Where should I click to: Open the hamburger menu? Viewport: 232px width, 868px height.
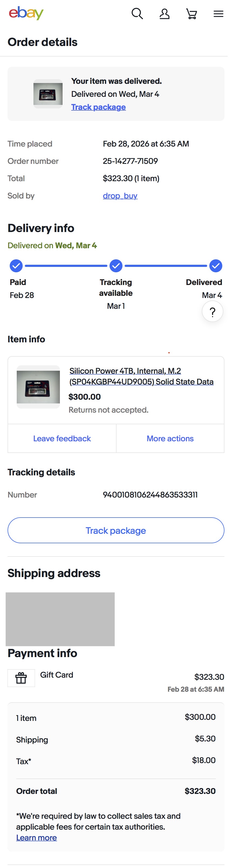(x=219, y=14)
